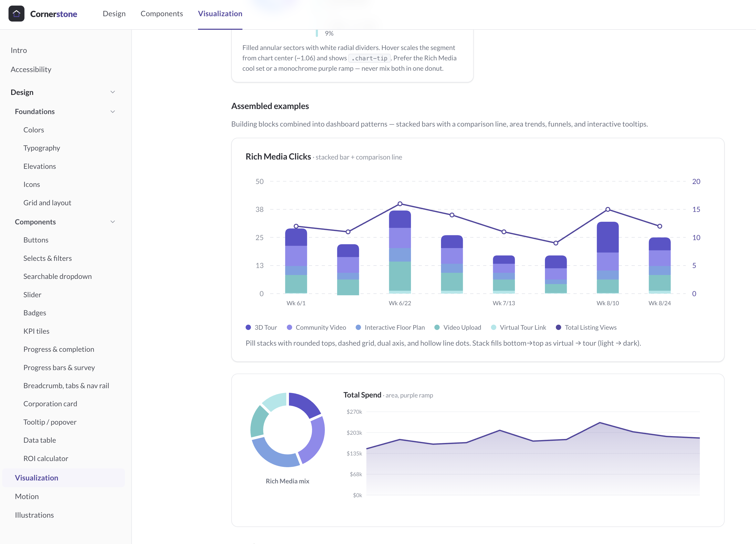Click the Wk 6/22 stacked bar

[400, 252]
